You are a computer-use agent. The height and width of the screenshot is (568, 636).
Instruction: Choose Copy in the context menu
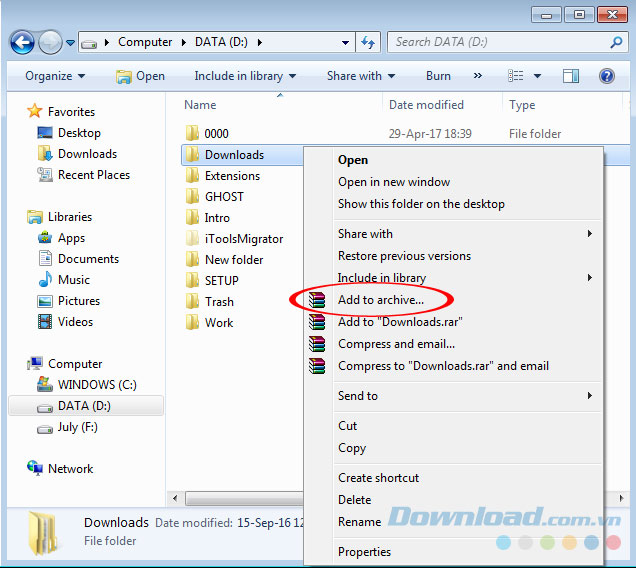(453, 448)
